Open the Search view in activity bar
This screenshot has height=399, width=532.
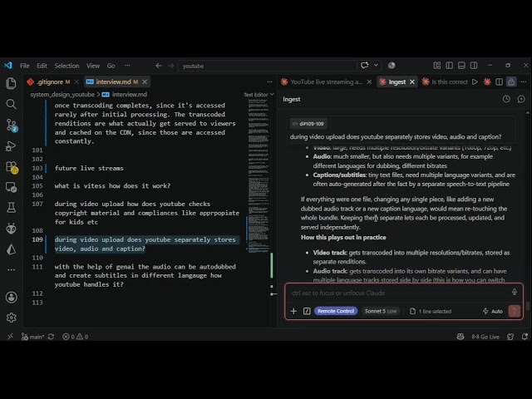coord(11,104)
